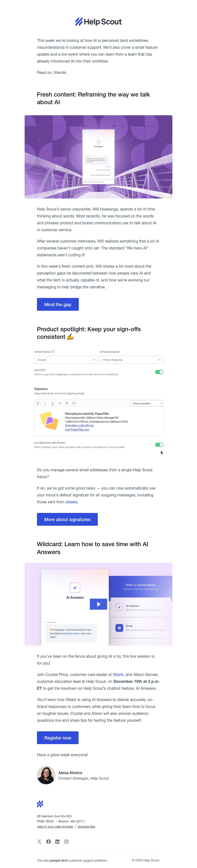Open Help Scout's X (Twitter) page
197x868 pixels.
pyautogui.click(x=39, y=842)
